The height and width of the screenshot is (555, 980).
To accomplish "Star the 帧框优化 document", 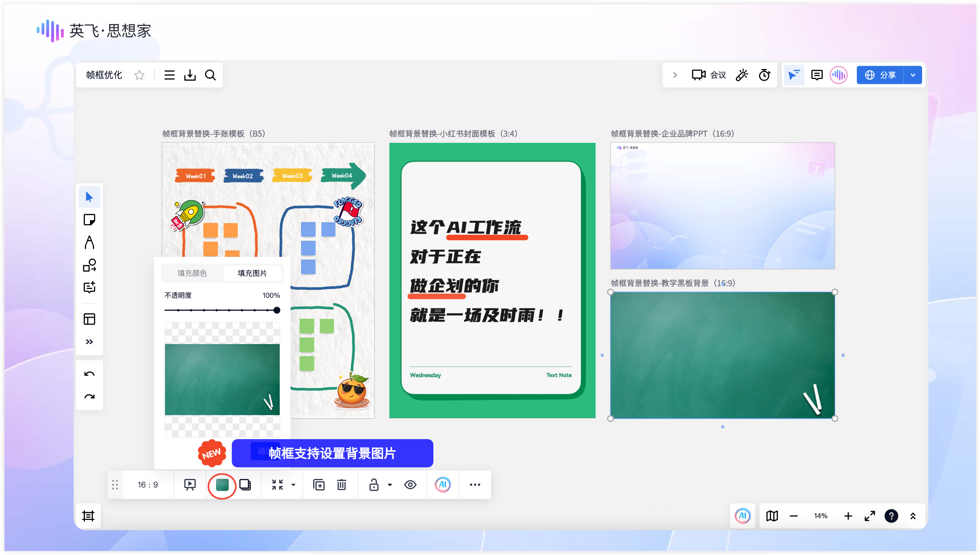I will [x=139, y=75].
